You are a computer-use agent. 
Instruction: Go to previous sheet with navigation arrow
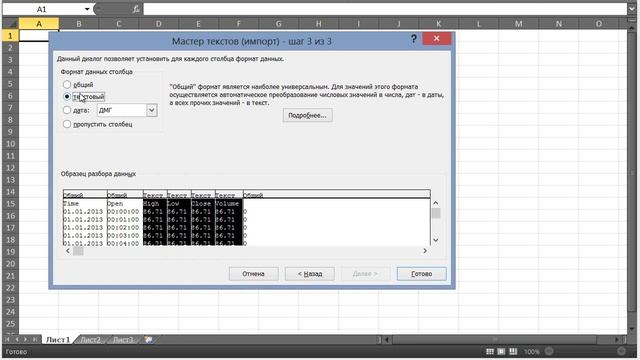pos(17,340)
